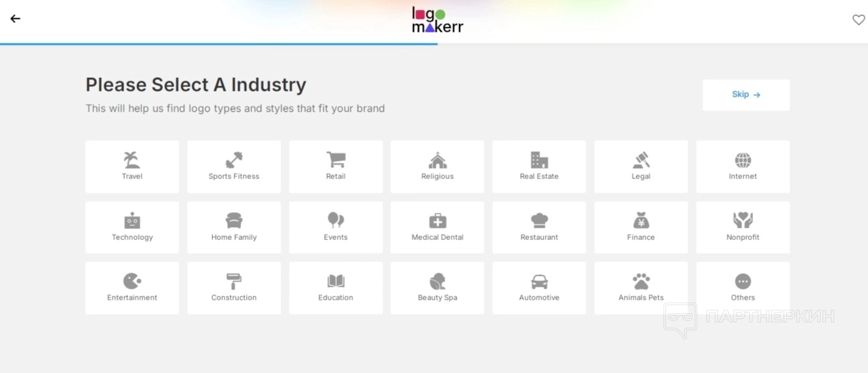This screenshot has width=868, height=373.
Task: Open favorites via the heart icon
Action: (858, 20)
